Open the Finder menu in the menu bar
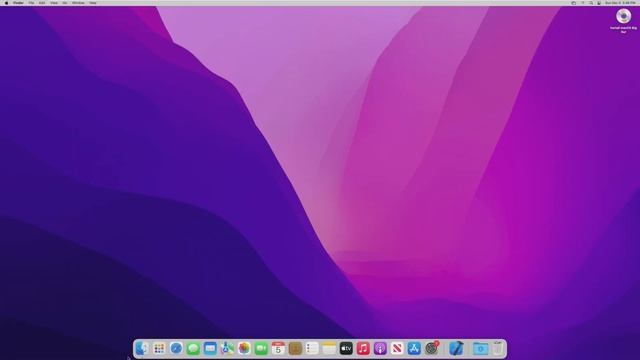 tap(18, 3)
